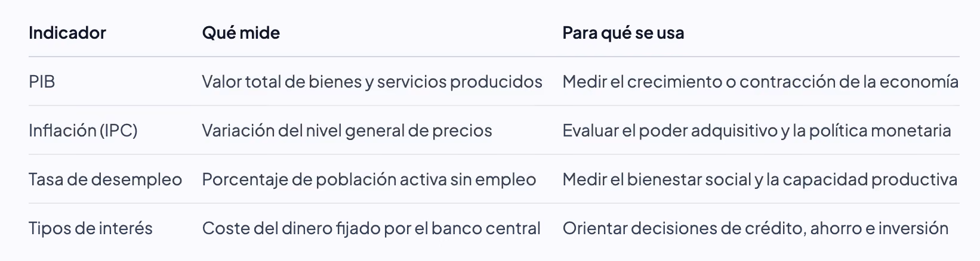
Task: Click Variación del nivel general de precios
Action: [347, 130]
